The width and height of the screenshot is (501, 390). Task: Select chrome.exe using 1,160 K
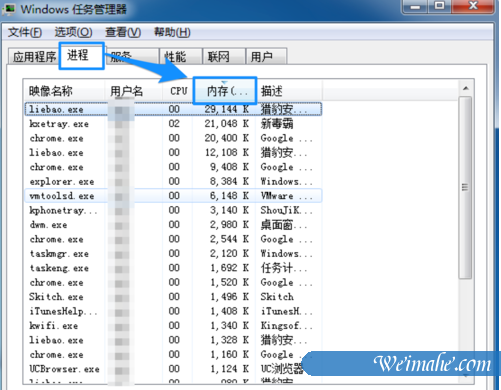pos(173,355)
